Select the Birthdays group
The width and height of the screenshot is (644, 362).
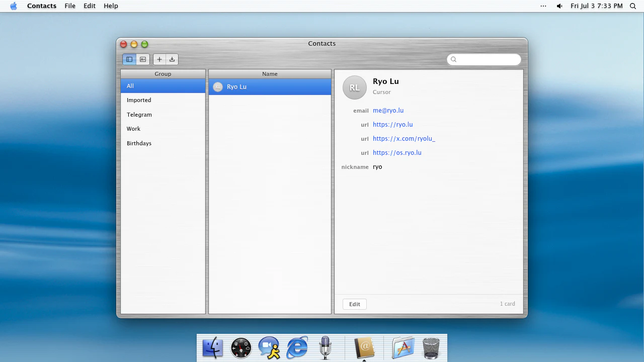point(163,143)
